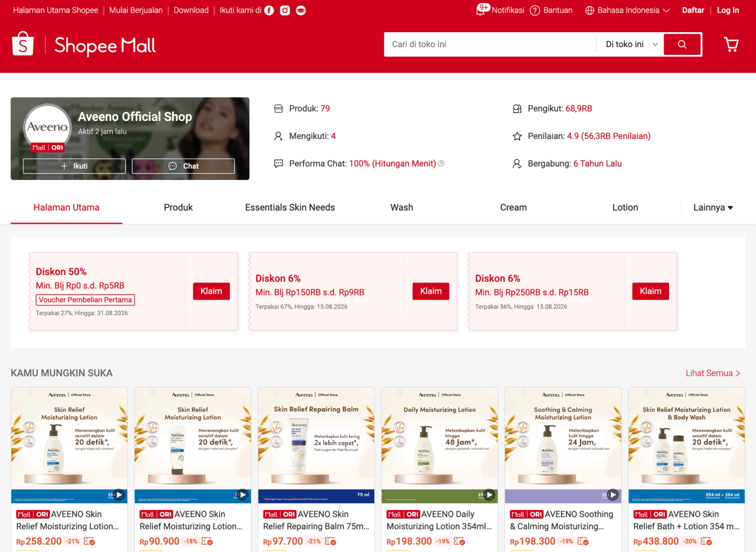Click product title 'AVEENO Daily Moisturizing Lotion 354ml...'
Viewport: 756px width, 552px height.
439,520
